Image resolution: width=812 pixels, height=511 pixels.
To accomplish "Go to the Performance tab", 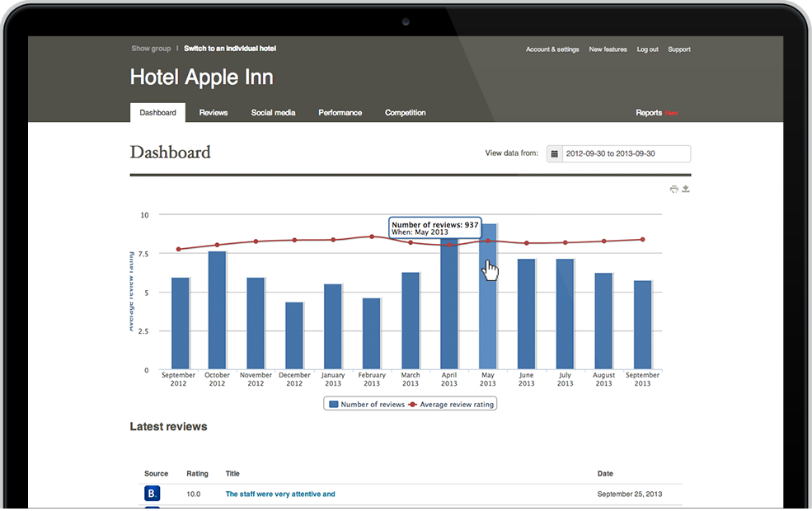I will tap(340, 113).
